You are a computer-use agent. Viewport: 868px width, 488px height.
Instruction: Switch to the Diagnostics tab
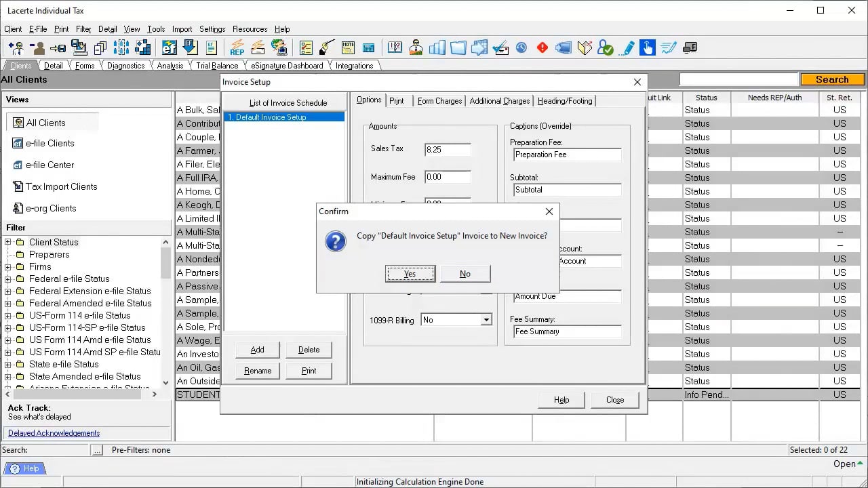coord(125,66)
